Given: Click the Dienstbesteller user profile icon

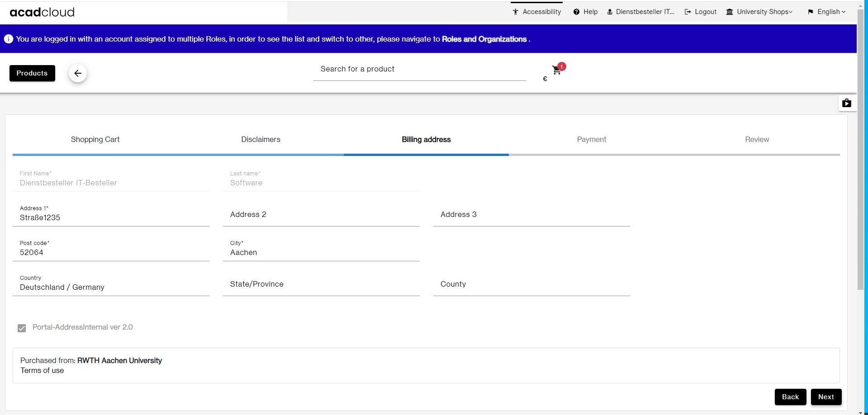Looking at the screenshot, I should 610,12.
